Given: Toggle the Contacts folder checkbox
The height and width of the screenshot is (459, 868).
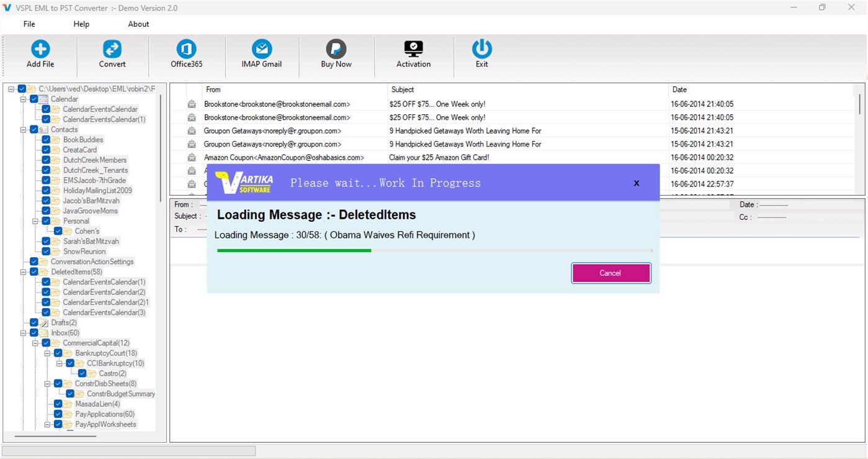Looking at the screenshot, I should coord(34,129).
